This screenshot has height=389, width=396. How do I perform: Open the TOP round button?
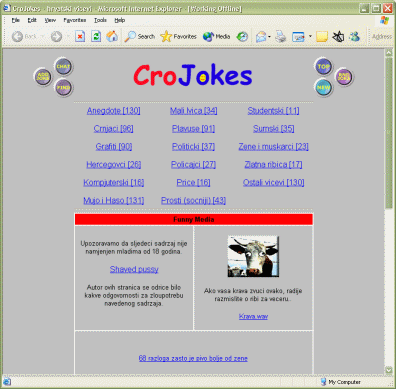[x=323, y=66]
